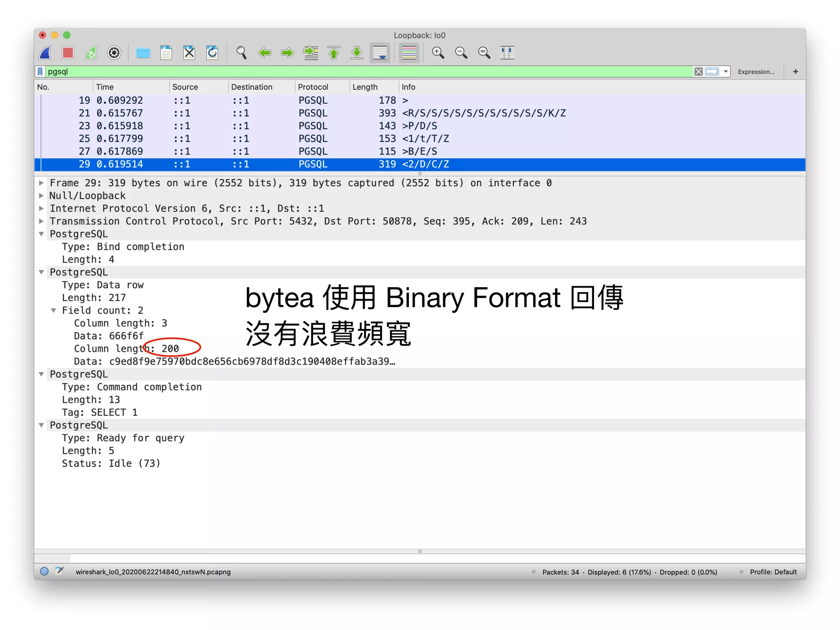The image size is (840, 630).
Task: Click the capture file name in status bar
Action: pyautogui.click(x=153, y=572)
